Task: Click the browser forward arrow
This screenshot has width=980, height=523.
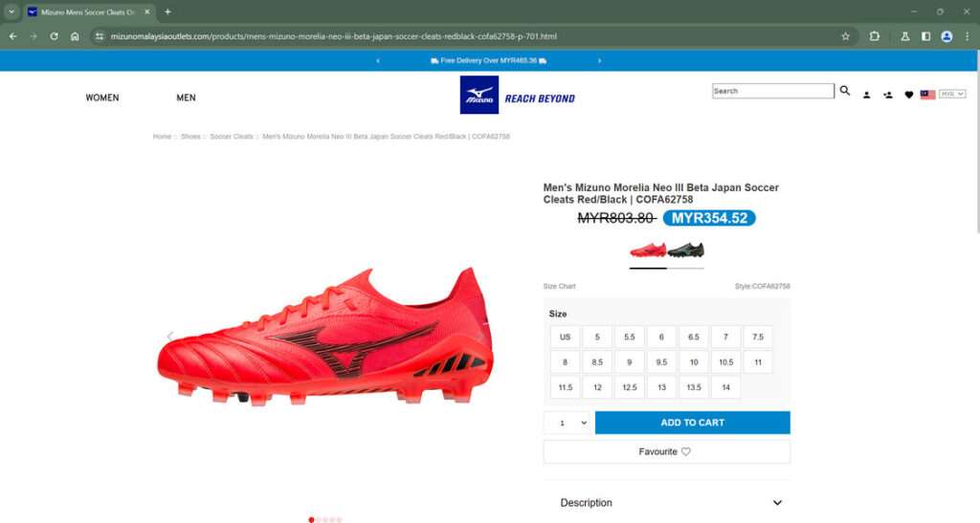Action: pos(33,36)
